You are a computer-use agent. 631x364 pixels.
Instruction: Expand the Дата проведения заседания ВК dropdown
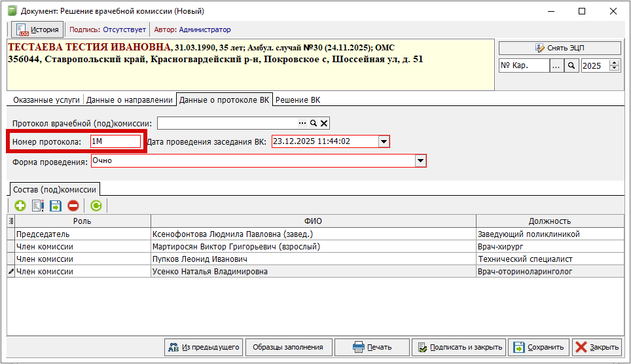(x=384, y=141)
